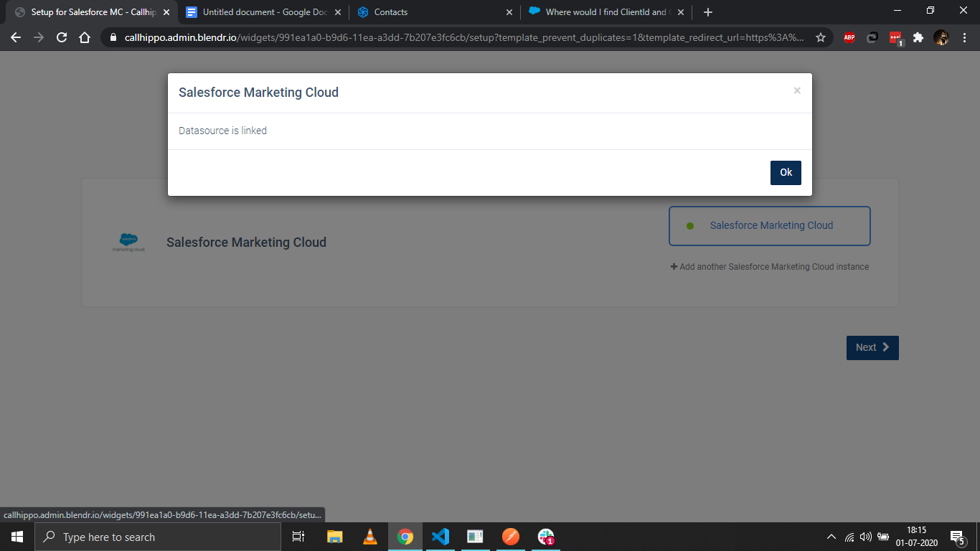Viewport: 980px width, 551px height.
Task: Open the Wi-Fi network settings
Action: pyautogui.click(x=849, y=537)
